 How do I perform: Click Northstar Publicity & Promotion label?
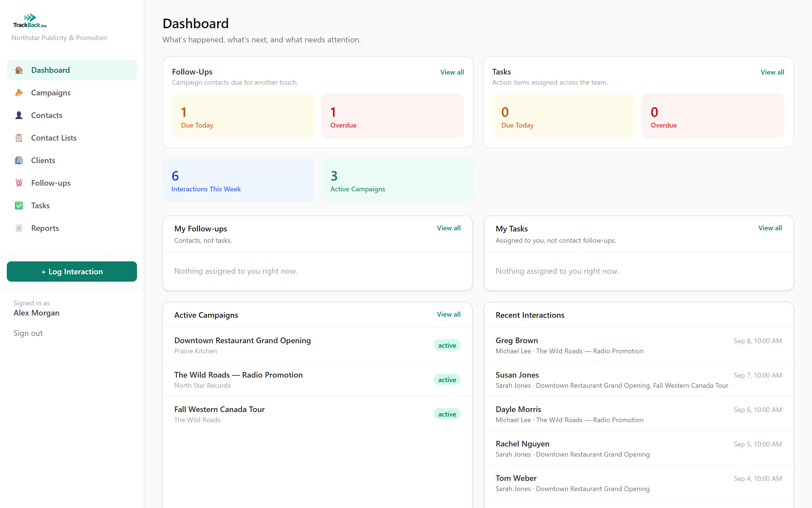coord(59,38)
